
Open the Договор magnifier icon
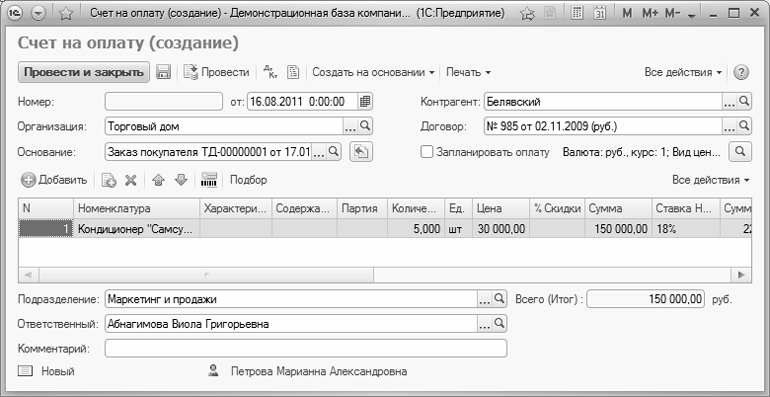click(x=744, y=126)
